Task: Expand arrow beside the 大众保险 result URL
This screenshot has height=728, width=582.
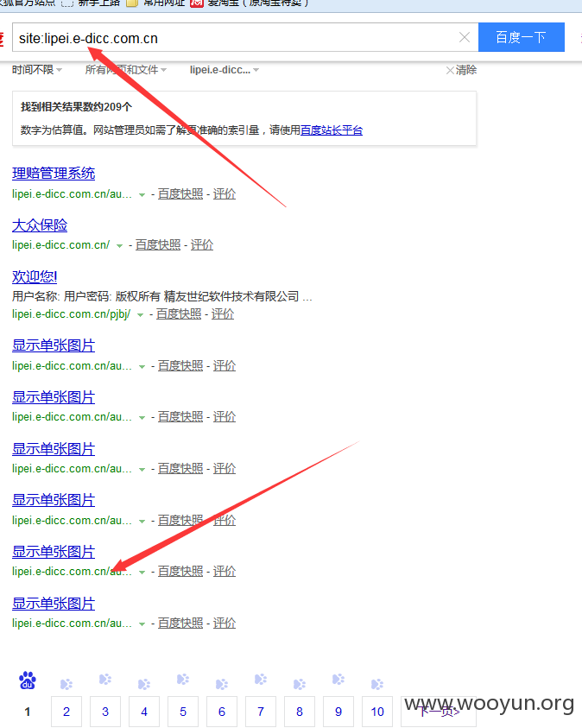Action: click(119, 246)
